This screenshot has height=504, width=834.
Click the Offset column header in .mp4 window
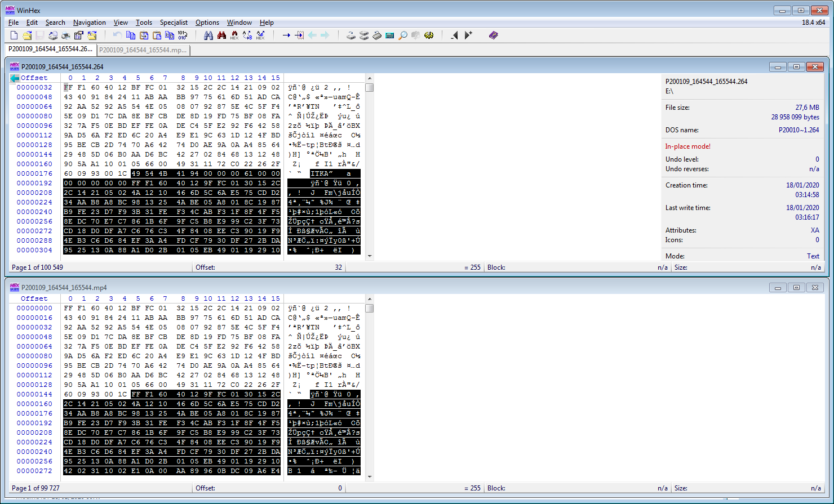(34, 299)
